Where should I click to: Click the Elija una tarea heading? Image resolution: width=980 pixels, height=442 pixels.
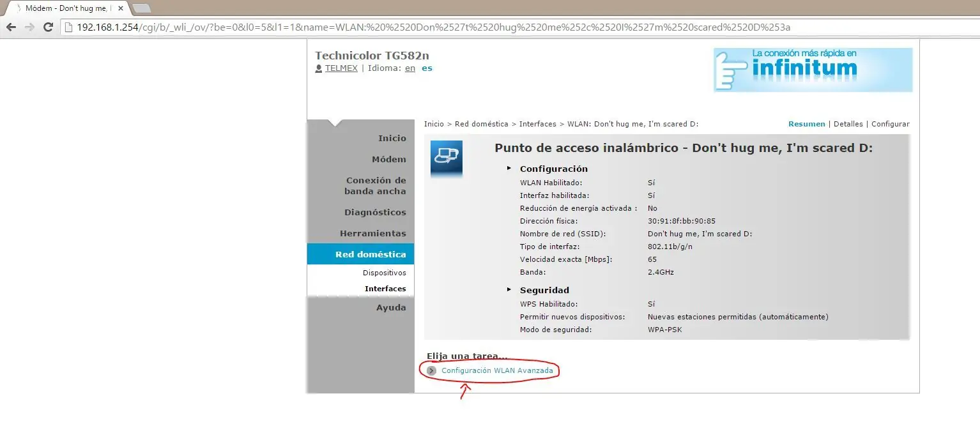pos(467,356)
